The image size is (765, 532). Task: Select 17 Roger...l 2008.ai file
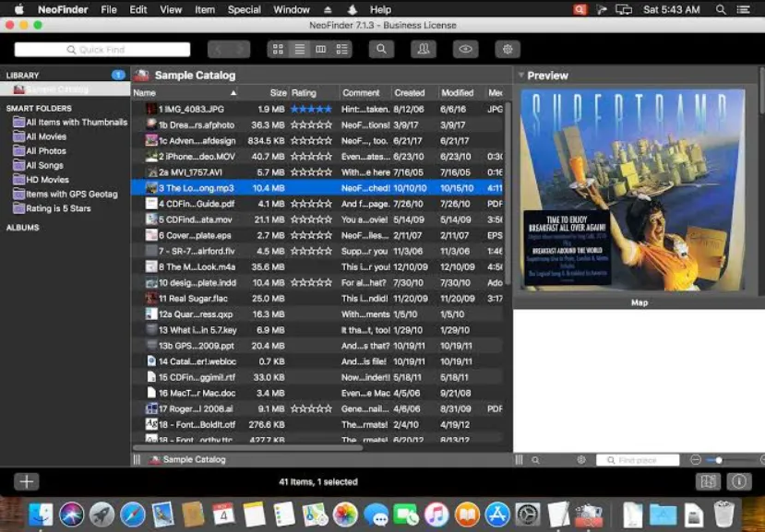tap(317, 408)
